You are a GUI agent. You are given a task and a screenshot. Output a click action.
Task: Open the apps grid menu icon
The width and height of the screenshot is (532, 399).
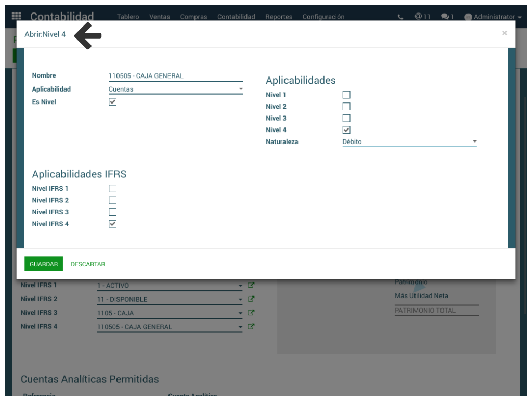(x=16, y=16)
